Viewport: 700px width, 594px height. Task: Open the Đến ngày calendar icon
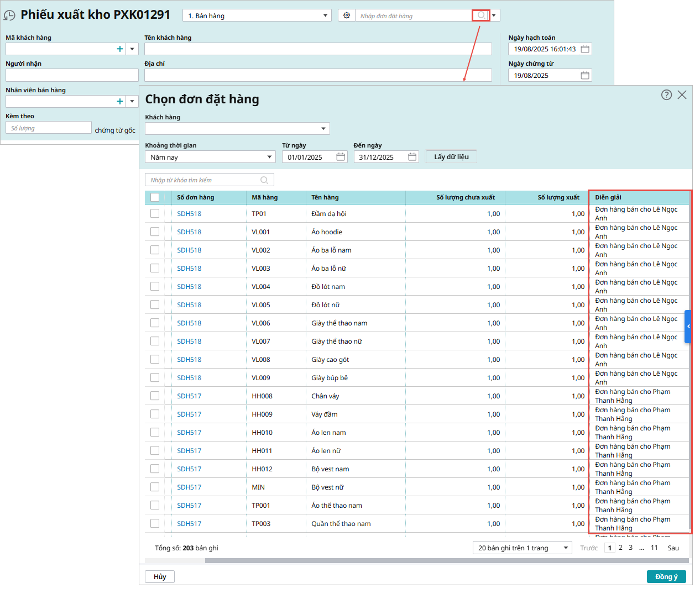click(x=412, y=157)
